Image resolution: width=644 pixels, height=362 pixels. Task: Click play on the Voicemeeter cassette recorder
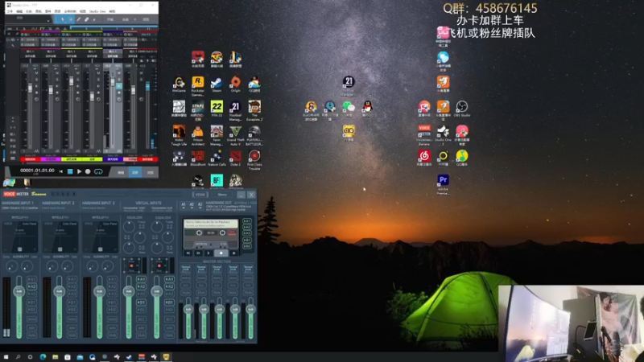pos(208,253)
